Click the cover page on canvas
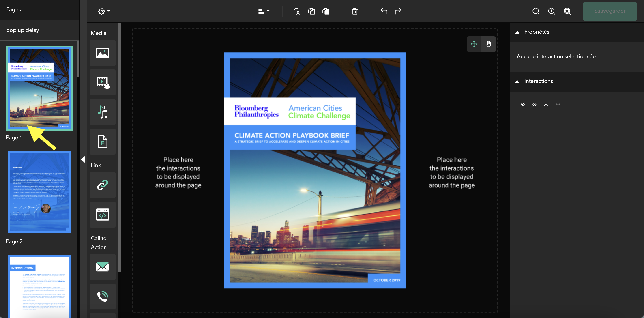The width and height of the screenshot is (644, 318). click(315, 170)
